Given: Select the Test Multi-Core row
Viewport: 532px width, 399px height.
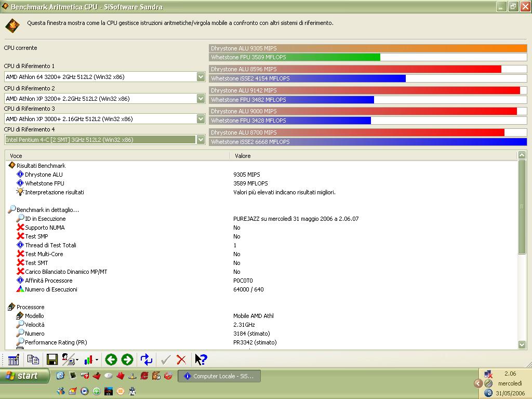Looking at the screenshot, I should point(262,254).
